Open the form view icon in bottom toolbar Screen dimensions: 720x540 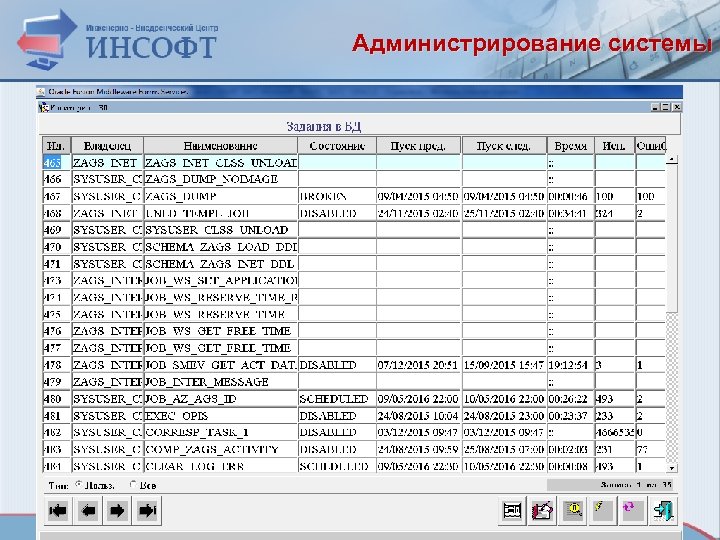[x=512, y=510]
